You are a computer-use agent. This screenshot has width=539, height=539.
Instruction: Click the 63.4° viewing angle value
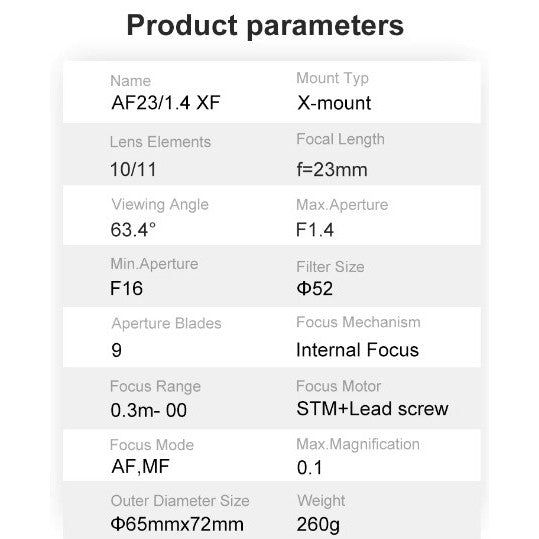click(x=133, y=230)
